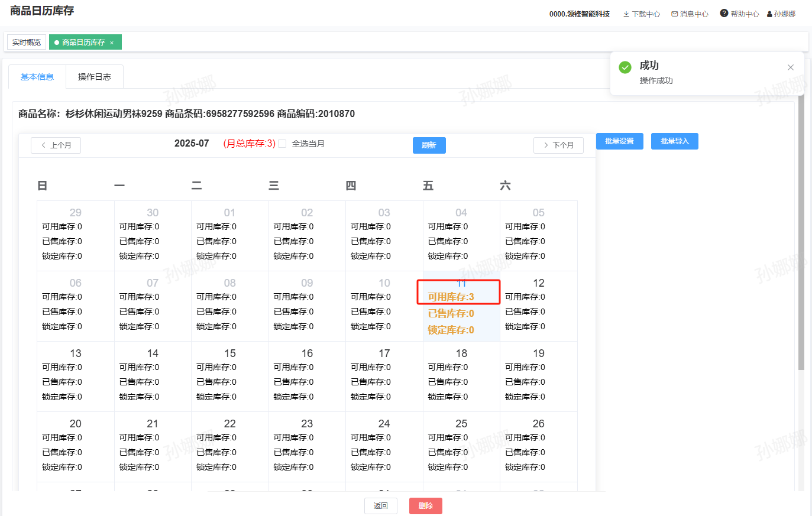Go to next month with 下个月
The width and height of the screenshot is (812, 516).
[x=558, y=145]
